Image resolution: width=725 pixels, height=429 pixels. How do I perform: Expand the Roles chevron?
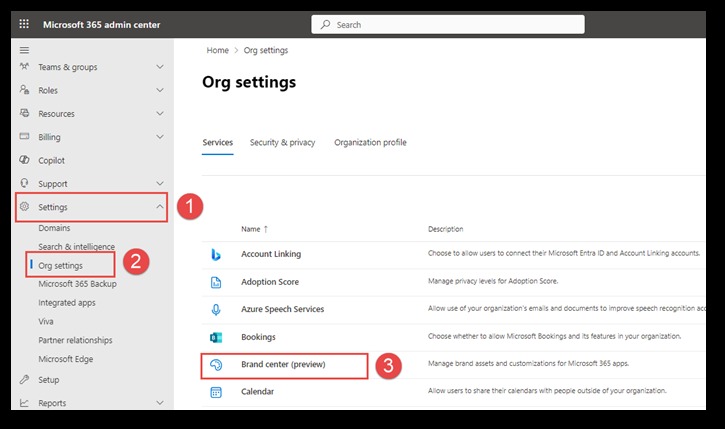pyautogui.click(x=160, y=90)
